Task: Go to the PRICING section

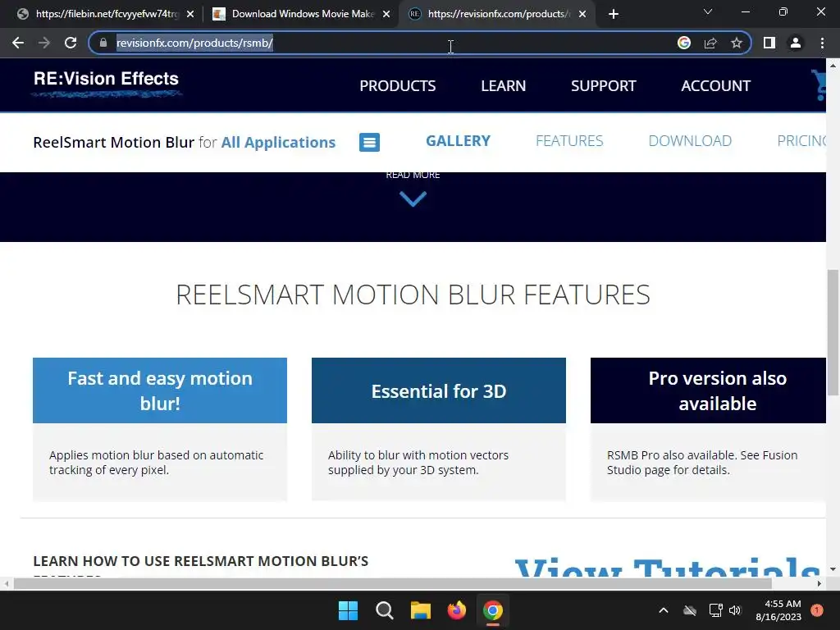Action: pyautogui.click(x=801, y=141)
